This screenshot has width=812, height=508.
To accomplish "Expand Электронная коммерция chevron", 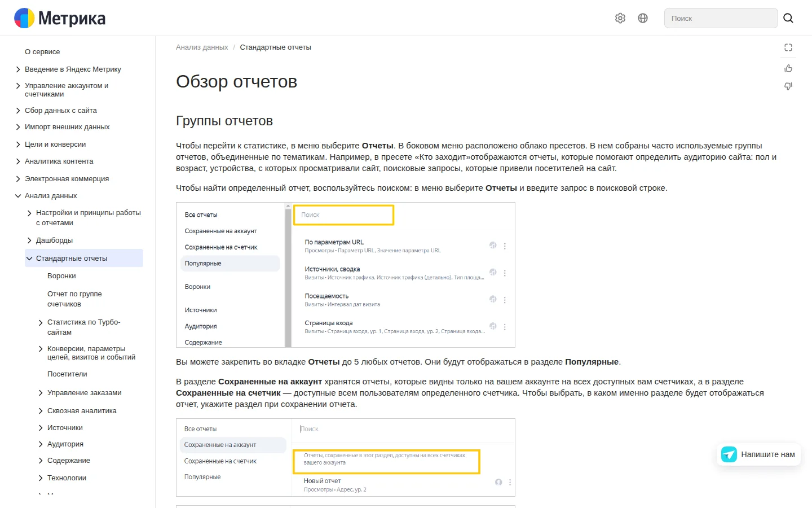I will [18, 179].
